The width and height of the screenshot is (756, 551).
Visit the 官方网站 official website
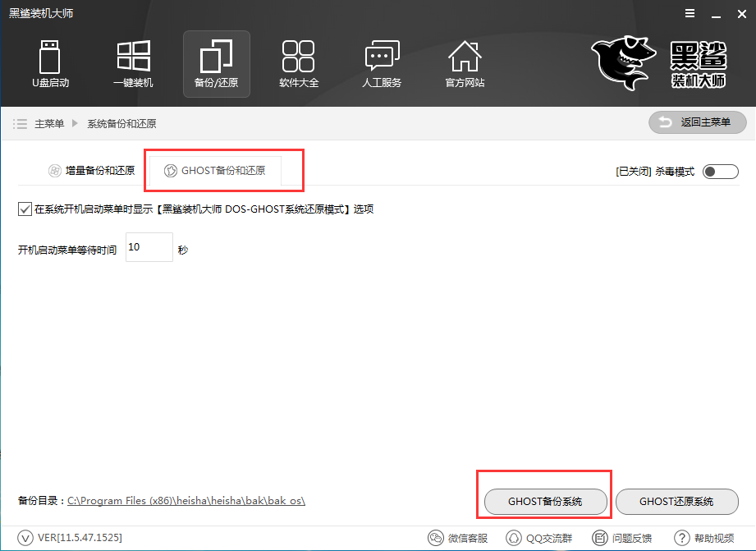[465, 64]
